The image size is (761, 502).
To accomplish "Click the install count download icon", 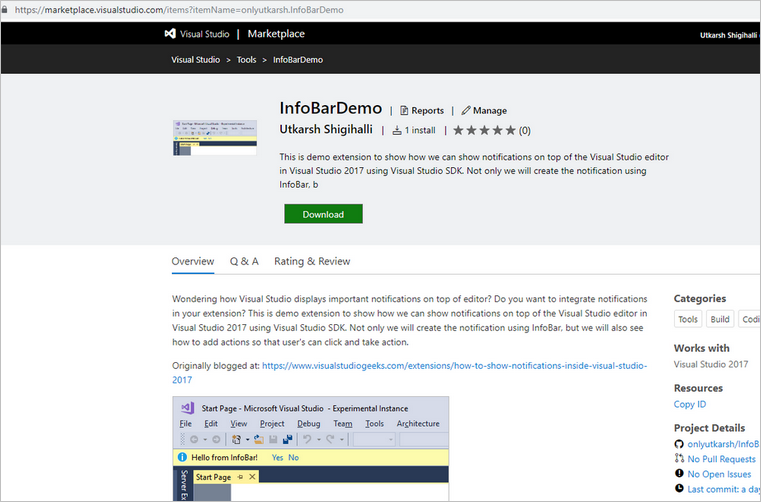I will click(397, 130).
